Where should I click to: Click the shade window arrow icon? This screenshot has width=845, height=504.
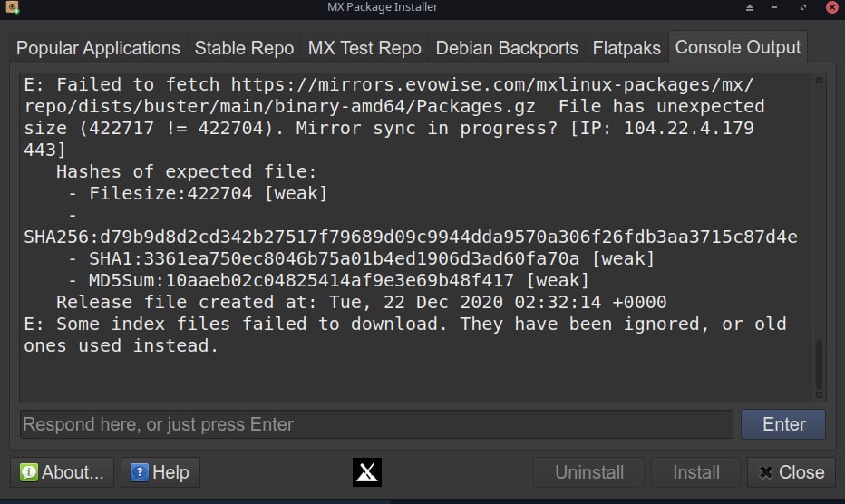(x=750, y=7)
